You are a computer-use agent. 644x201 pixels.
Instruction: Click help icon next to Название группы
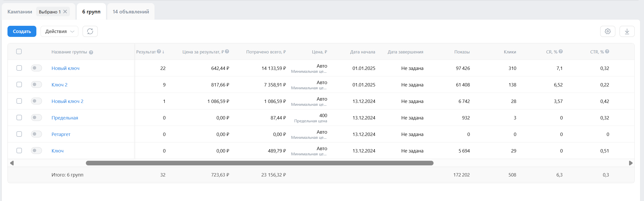(x=91, y=52)
